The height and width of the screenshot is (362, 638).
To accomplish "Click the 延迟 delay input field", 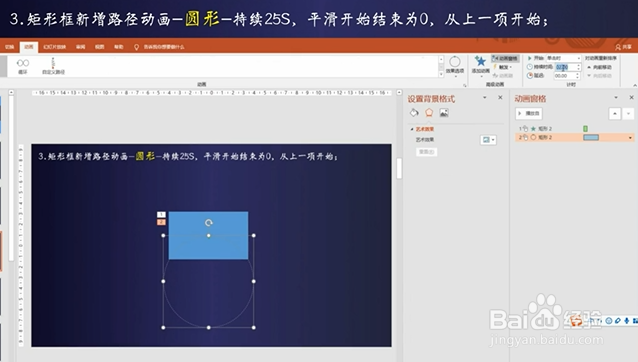I will coord(564,76).
